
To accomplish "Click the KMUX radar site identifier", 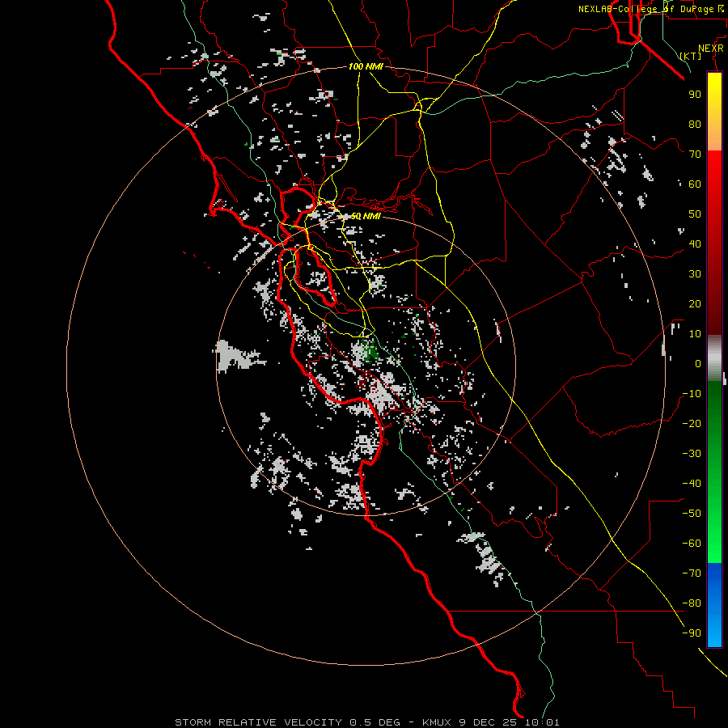I will point(437,722).
